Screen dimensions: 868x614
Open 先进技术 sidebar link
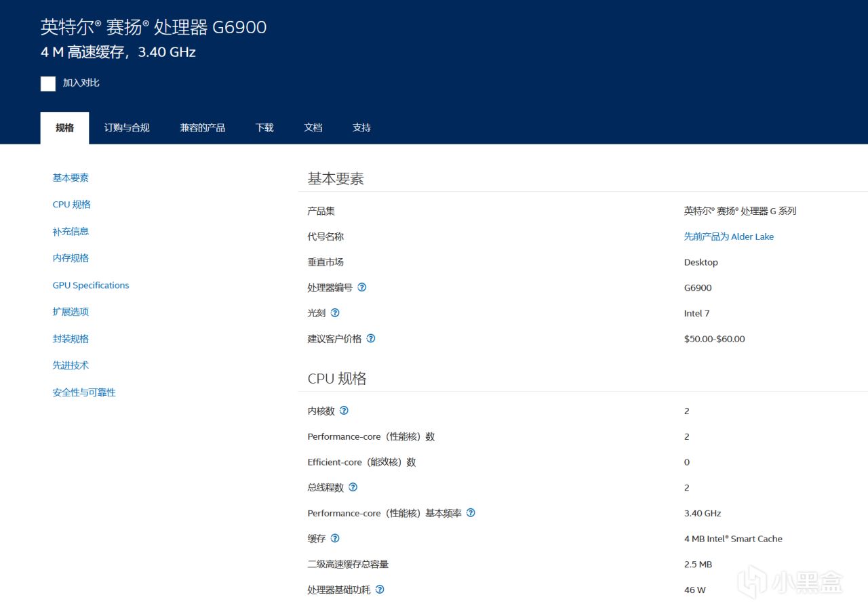pos(71,365)
